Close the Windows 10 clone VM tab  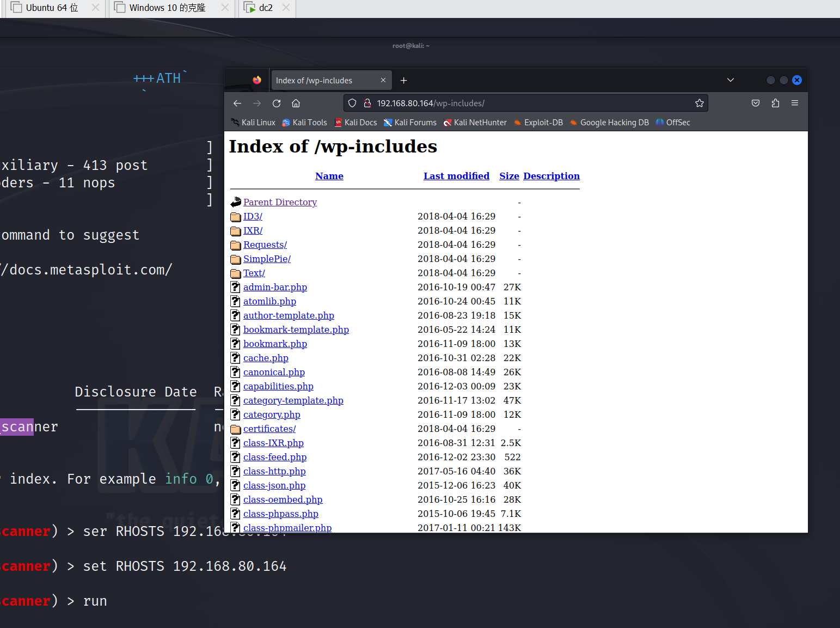pyautogui.click(x=225, y=8)
